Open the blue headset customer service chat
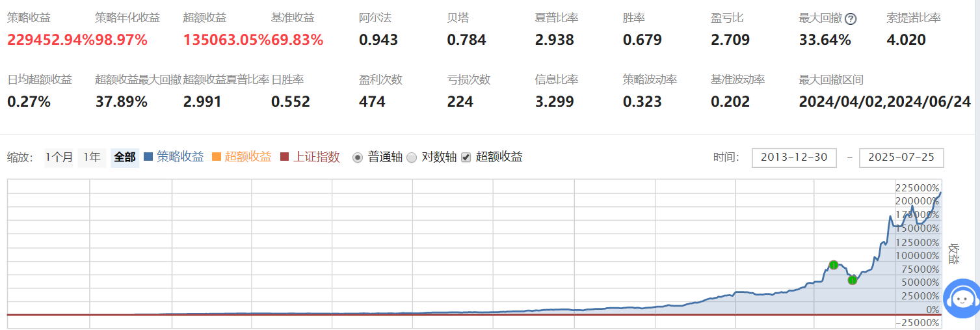The width and height of the screenshot is (980, 330). (961, 299)
